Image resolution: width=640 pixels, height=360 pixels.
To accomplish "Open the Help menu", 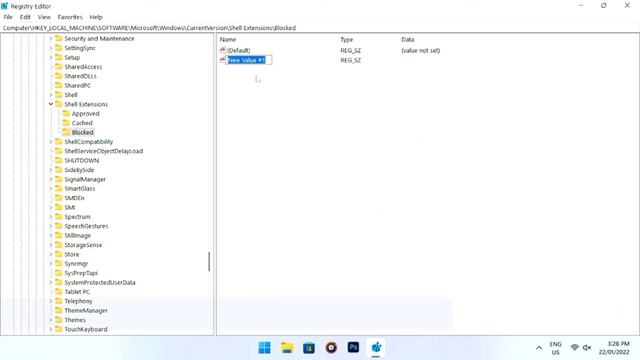I will click(96, 17).
